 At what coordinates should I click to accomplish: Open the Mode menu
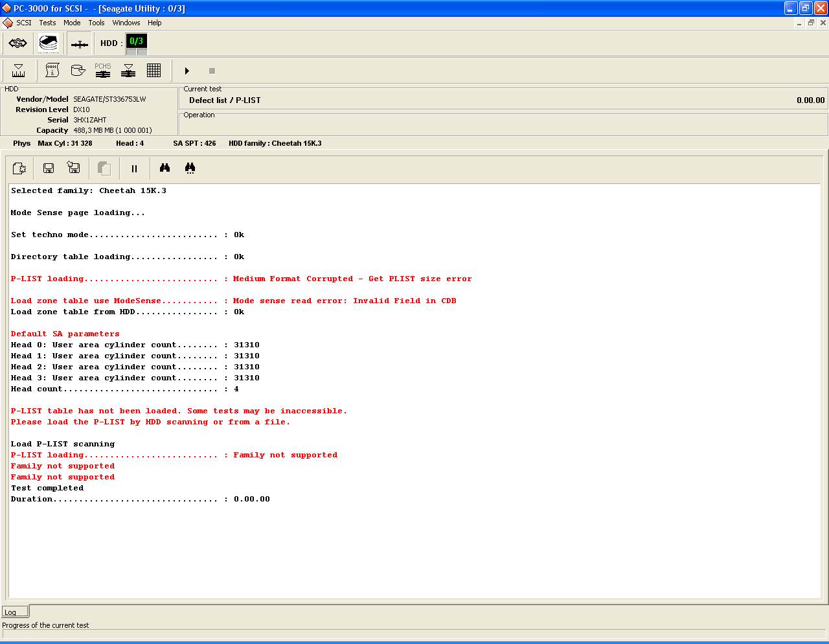pos(72,23)
